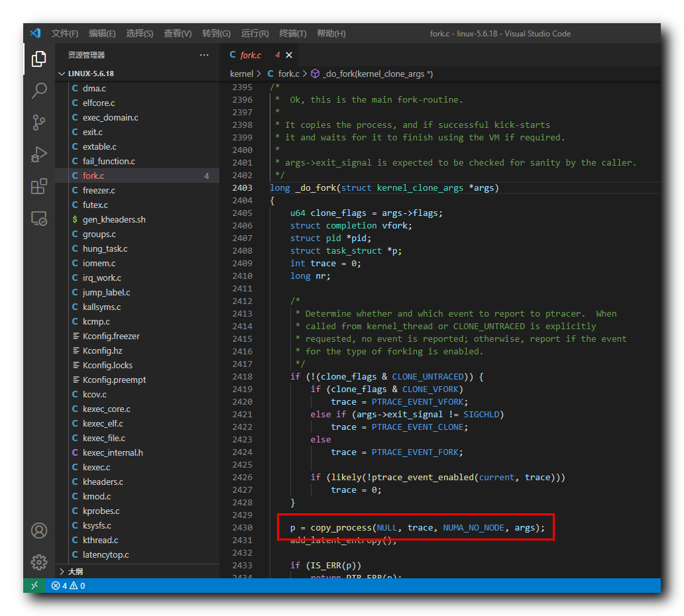Open the 文件(F) menu
The width and height of the screenshot is (684, 616).
click(64, 34)
